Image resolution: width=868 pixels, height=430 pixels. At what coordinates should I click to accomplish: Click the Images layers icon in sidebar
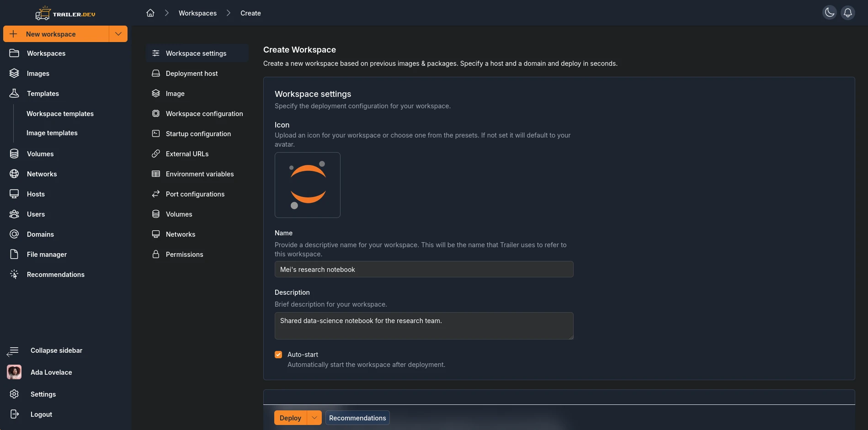[14, 73]
